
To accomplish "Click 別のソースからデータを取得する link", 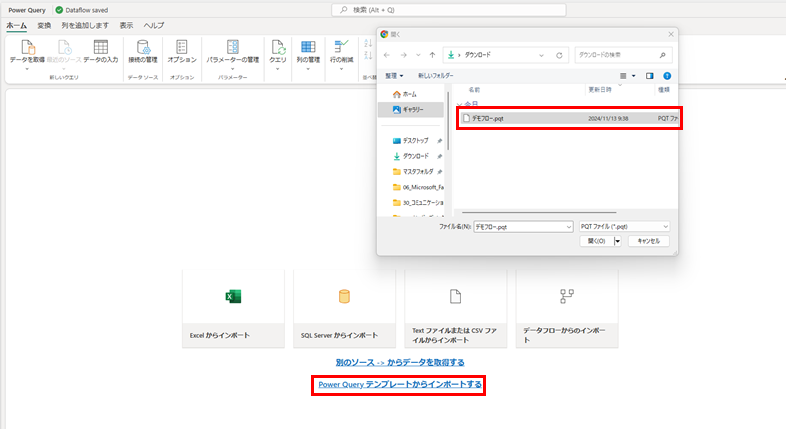I will coord(400,362).
